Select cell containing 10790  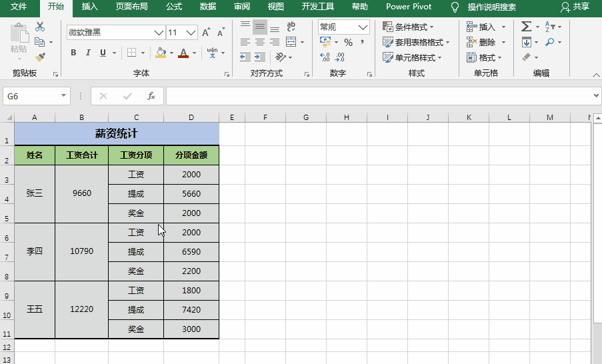(81, 251)
